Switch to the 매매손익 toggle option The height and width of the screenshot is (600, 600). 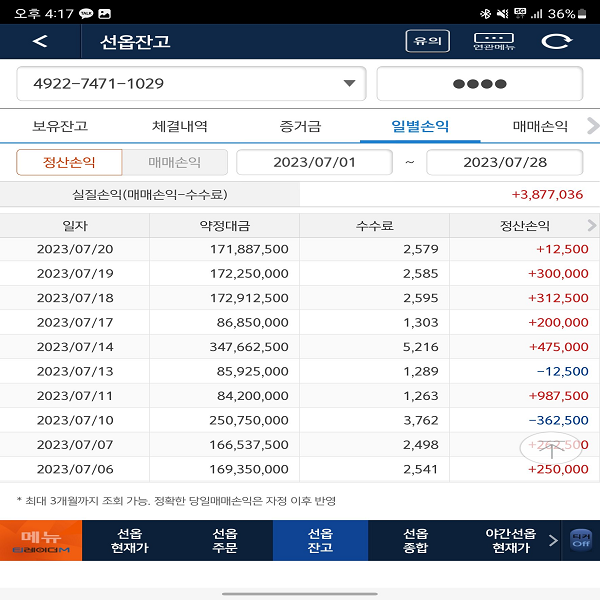pos(175,162)
